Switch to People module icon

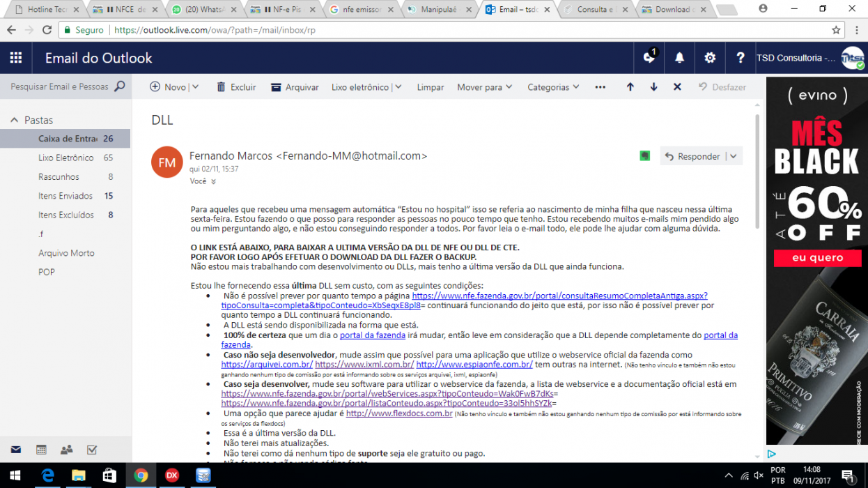click(x=66, y=450)
